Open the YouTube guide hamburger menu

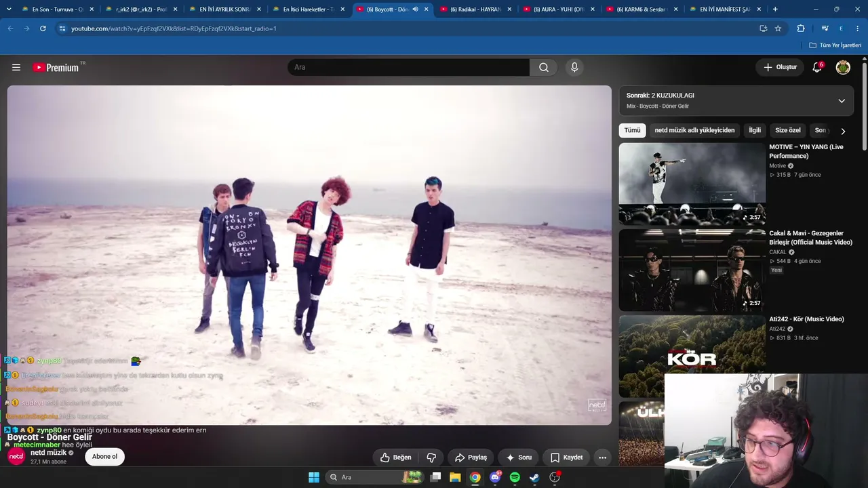(x=16, y=67)
